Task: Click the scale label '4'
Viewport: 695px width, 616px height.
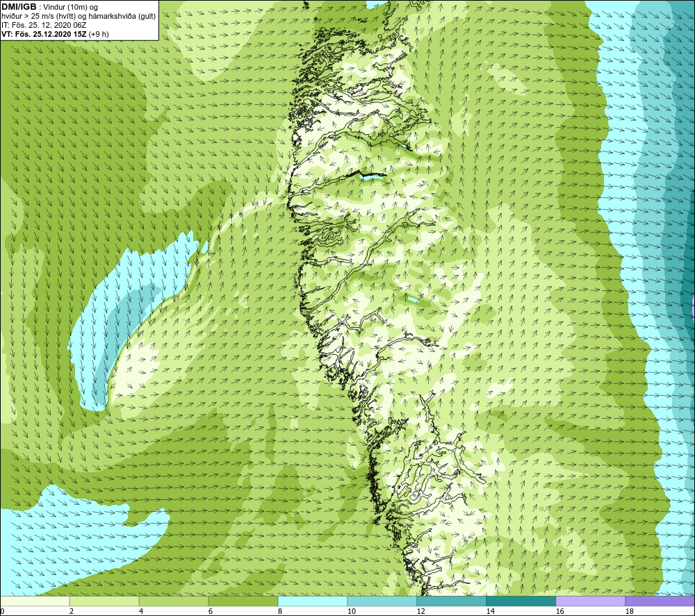Action: point(141,612)
